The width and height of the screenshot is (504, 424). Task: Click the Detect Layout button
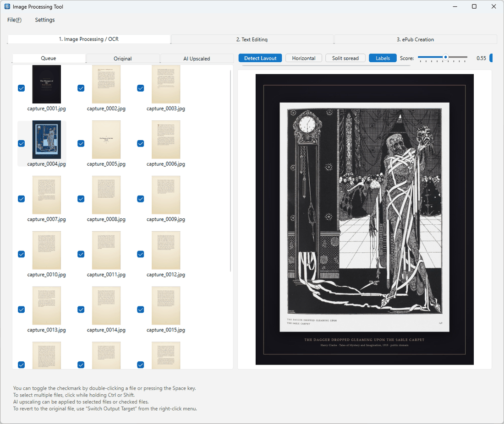[260, 58]
